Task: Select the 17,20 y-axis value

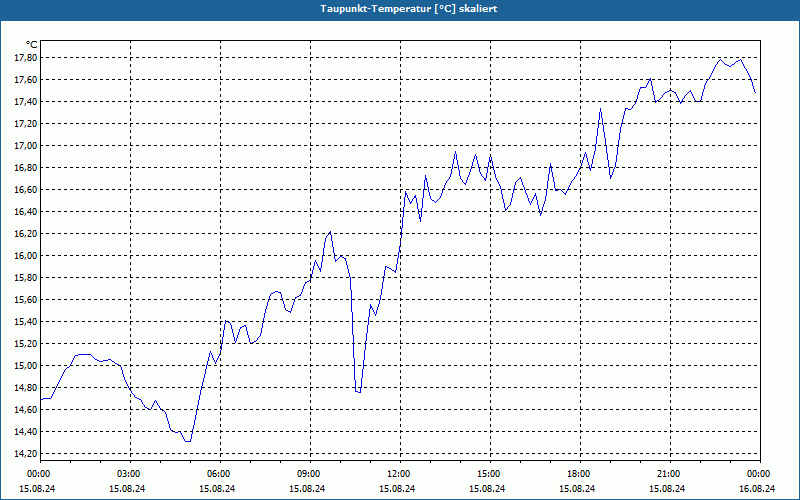Action: coord(25,124)
